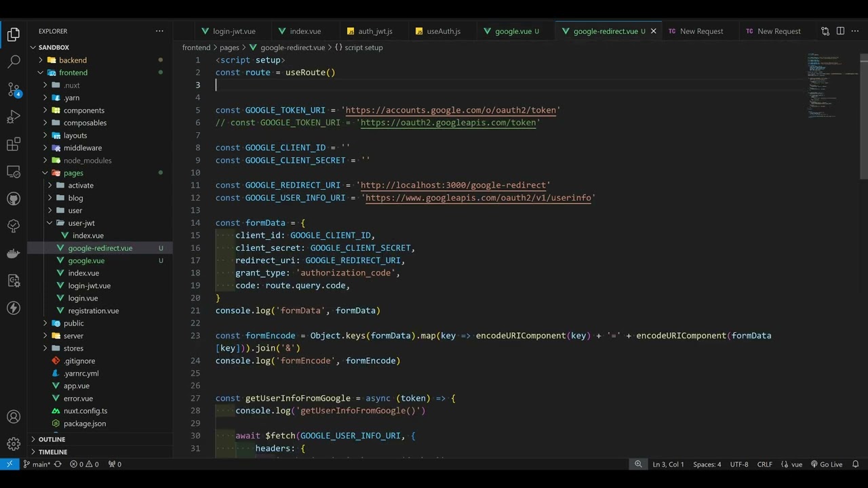
Task: Open Explorer more actions ellipsis
Action: [x=159, y=31]
